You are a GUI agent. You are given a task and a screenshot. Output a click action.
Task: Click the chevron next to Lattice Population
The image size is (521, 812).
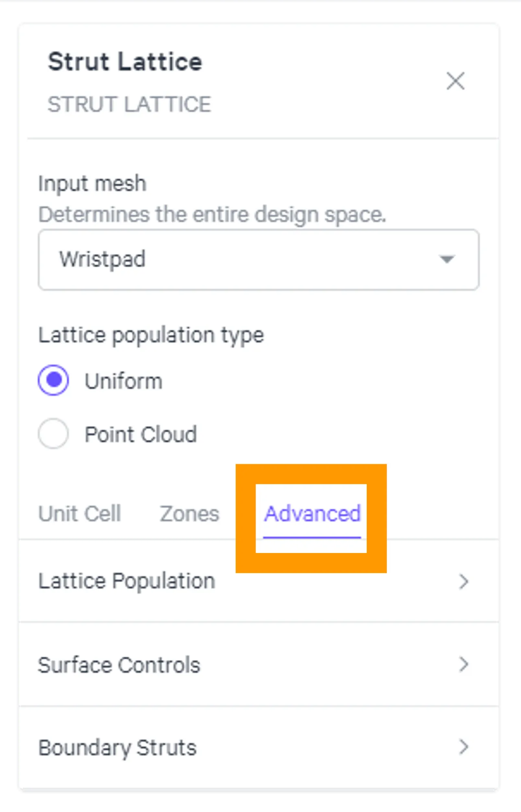tap(463, 582)
